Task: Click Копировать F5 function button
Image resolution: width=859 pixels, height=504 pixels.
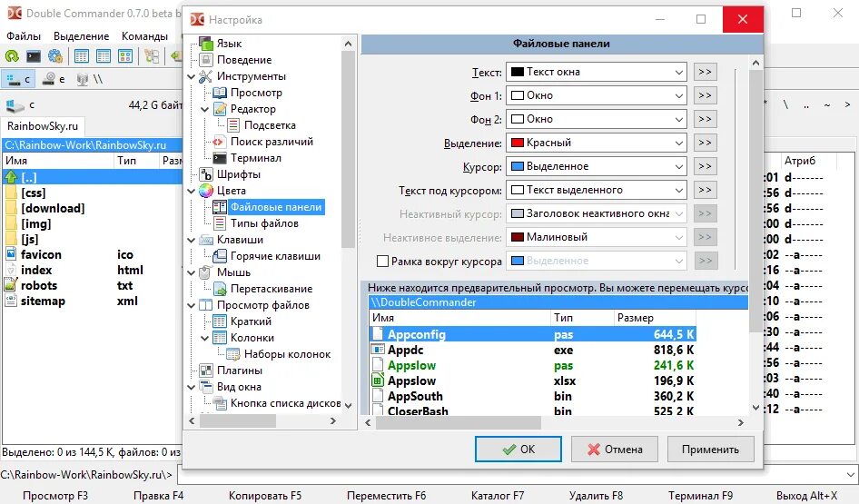Action: click(x=264, y=495)
